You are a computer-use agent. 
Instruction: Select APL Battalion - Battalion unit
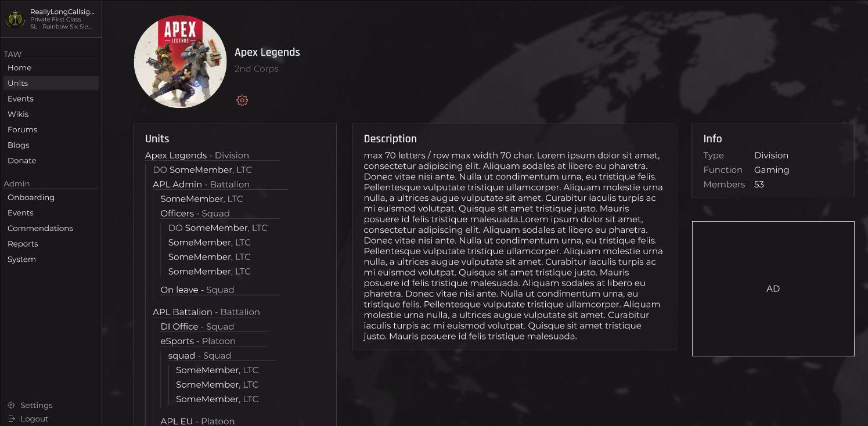(x=206, y=312)
